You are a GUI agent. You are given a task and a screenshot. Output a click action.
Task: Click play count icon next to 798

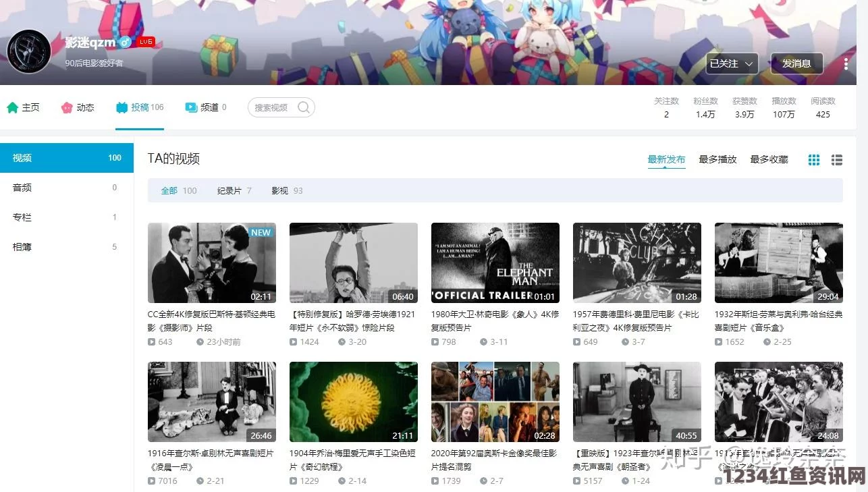tap(435, 342)
